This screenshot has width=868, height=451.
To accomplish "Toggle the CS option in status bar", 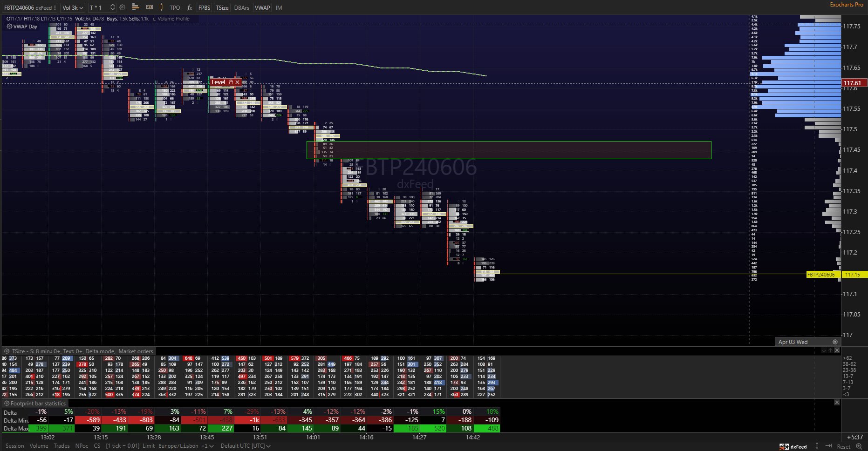I will (x=97, y=446).
